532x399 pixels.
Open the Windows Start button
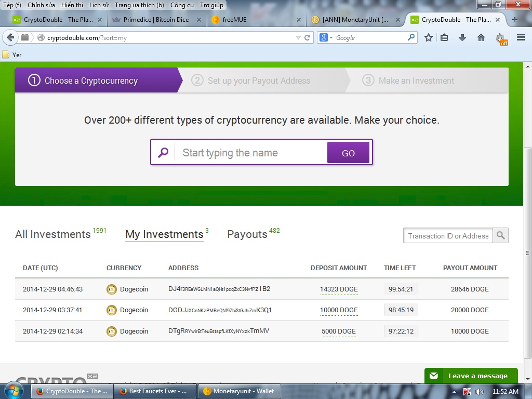coord(14,391)
